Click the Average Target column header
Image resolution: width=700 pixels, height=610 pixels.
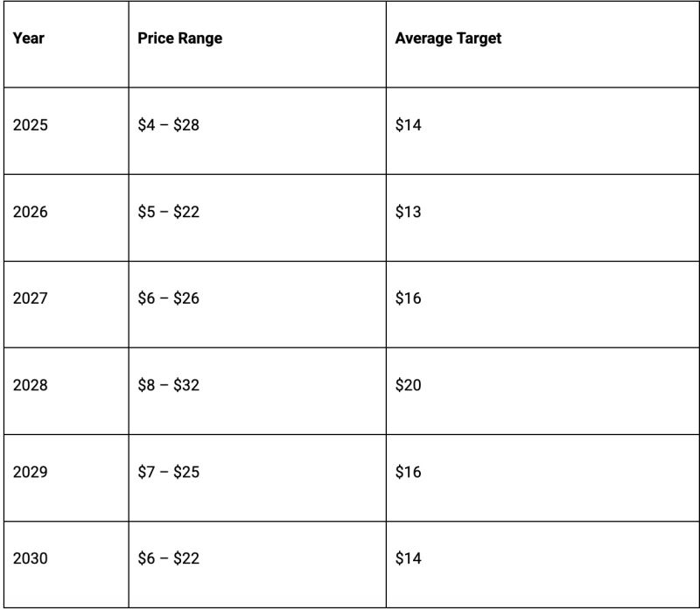click(448, 39)
